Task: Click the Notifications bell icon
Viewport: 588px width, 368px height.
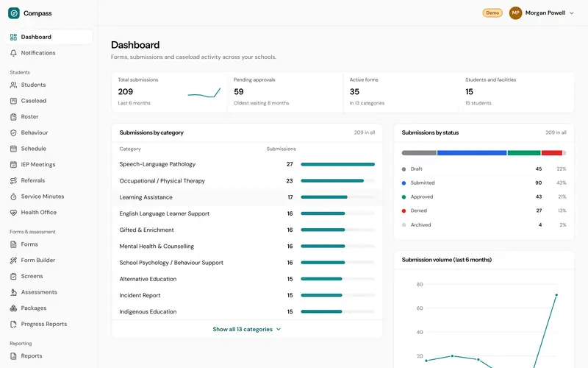Action: coord(13,53)
